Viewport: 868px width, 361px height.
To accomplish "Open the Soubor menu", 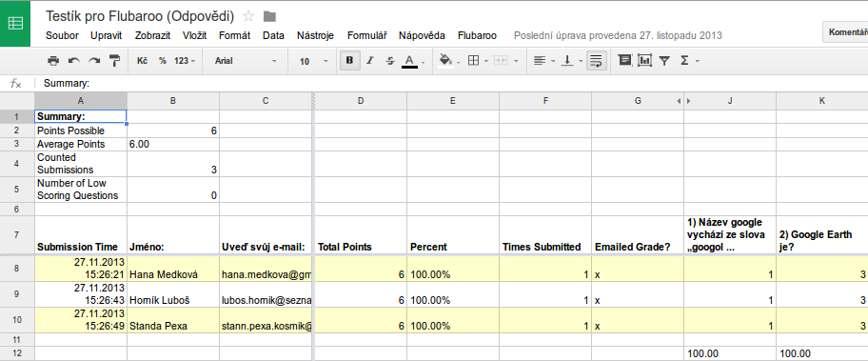I will [62, 35].
